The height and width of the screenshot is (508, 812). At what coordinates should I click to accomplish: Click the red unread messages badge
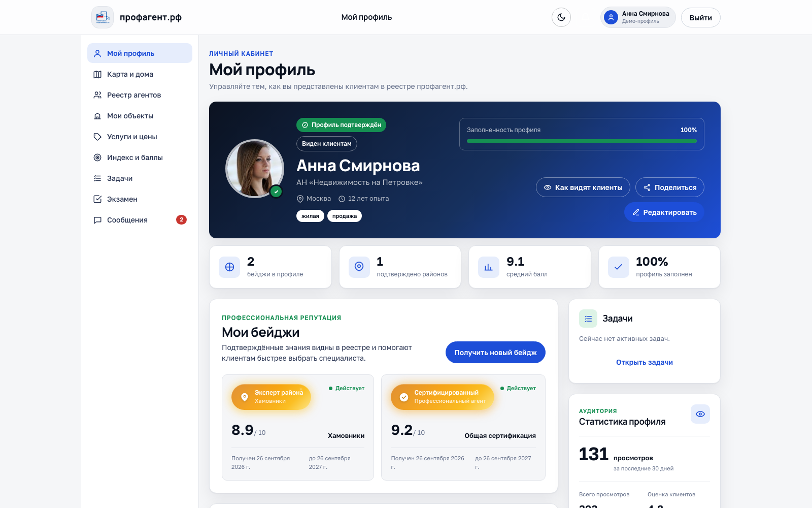coord(181,219)
